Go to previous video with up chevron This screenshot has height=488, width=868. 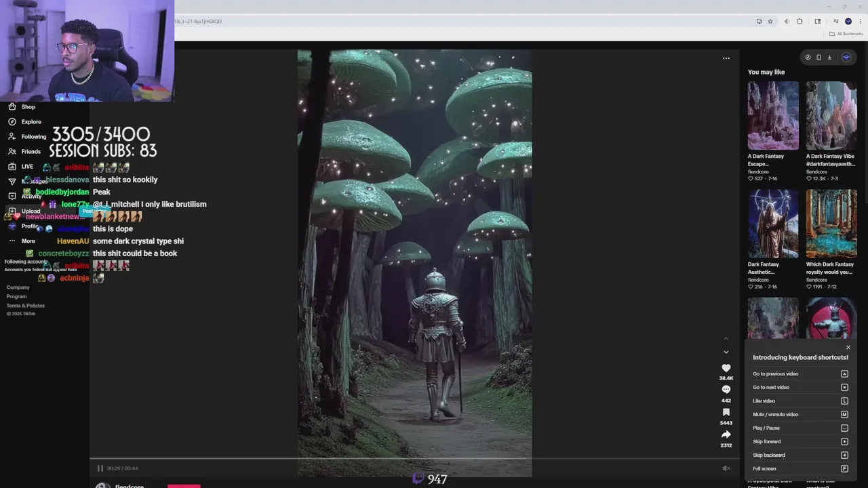[x=726, y=338]
